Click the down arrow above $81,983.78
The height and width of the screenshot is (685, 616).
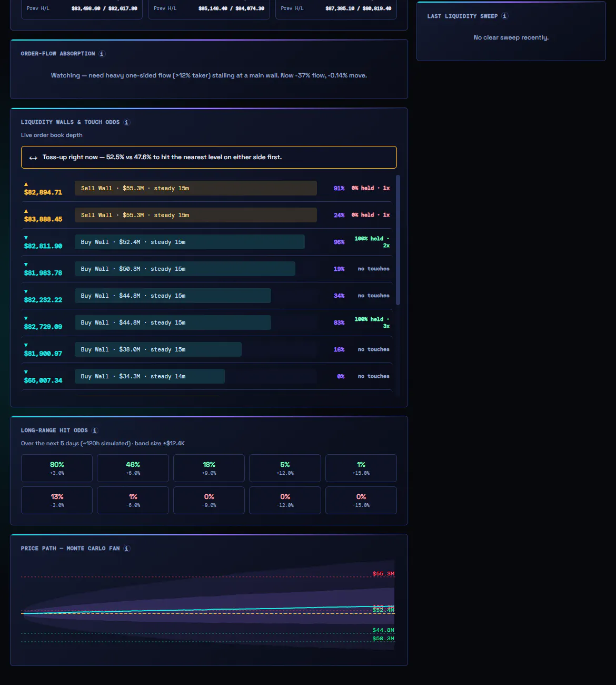26,265
